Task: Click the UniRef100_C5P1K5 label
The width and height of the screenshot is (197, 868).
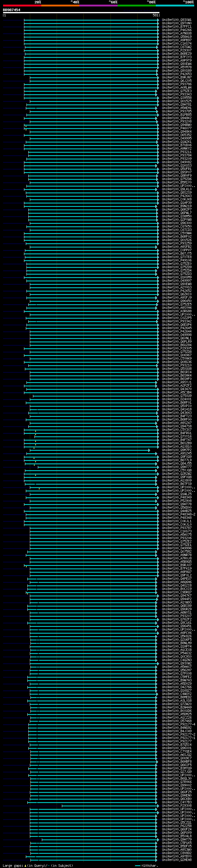Action: 177,843
